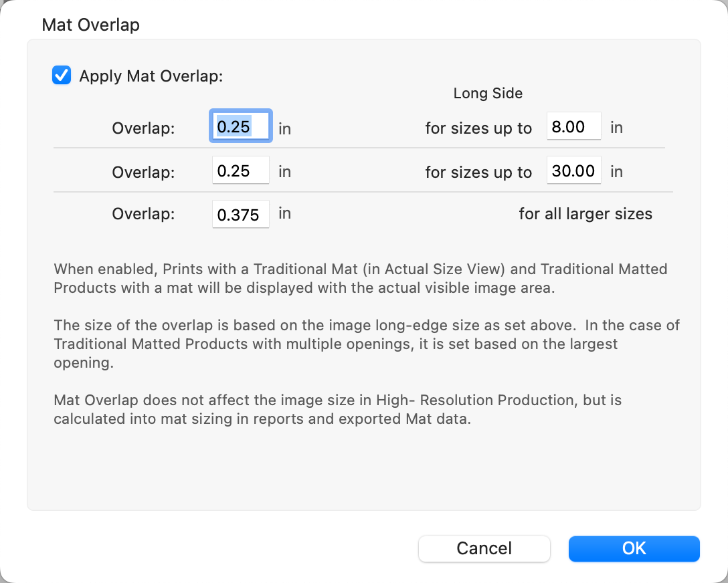The width and height of the screenshot is (728, 583).
Task: Confirm settings with the OK button
Action: coord(634,548)
